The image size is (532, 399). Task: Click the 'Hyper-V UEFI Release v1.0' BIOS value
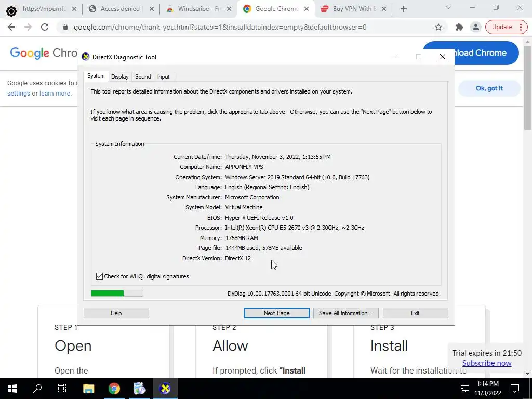[259, 218]
